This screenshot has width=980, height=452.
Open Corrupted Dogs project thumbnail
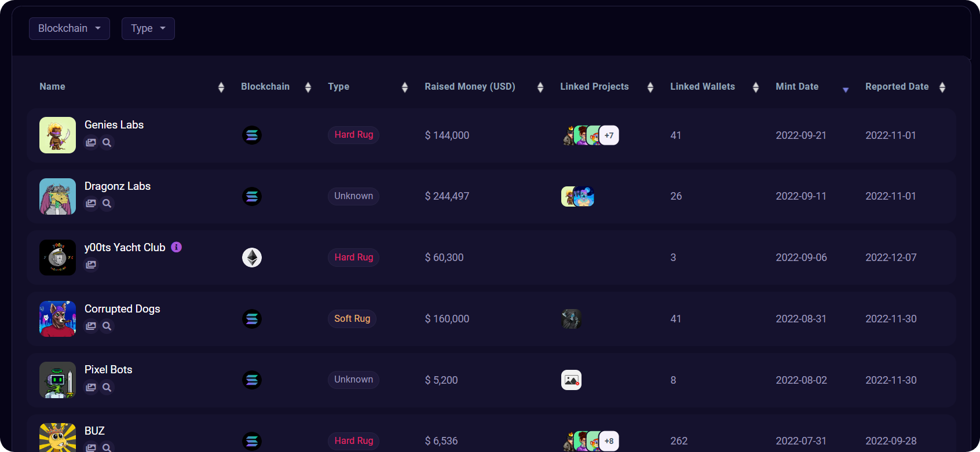(57, 319)
